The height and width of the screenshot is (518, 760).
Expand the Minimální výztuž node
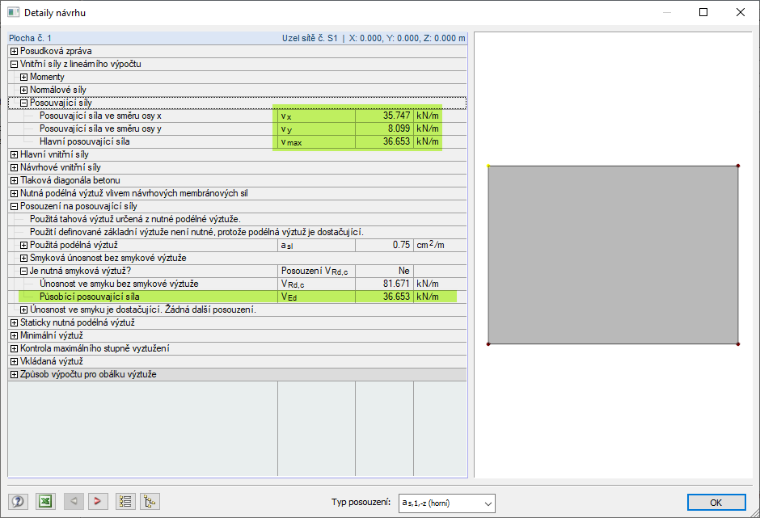pyautogui.click(x=14, y=335)
